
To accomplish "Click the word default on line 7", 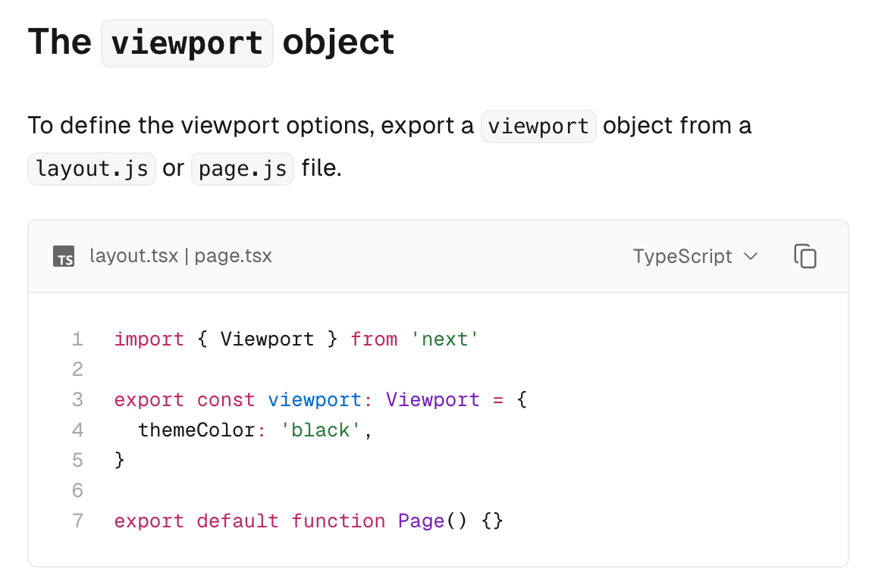I will (237, 521).
